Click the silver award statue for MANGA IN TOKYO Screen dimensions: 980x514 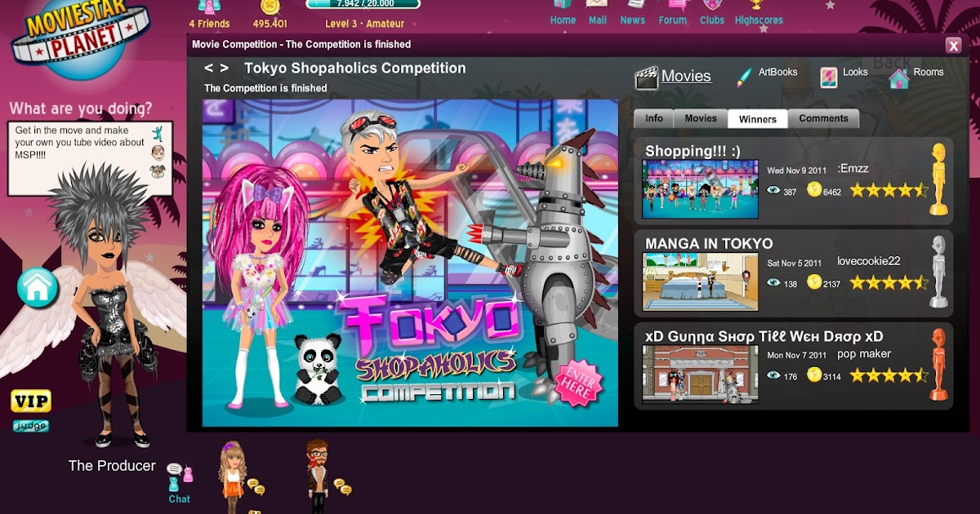click(938, 272)
